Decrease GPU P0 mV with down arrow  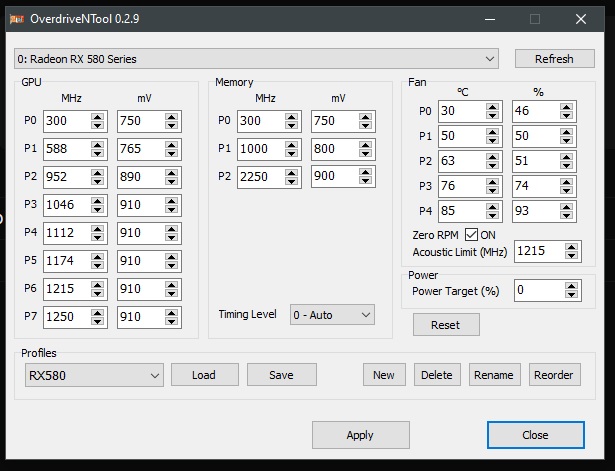pyautogui.click(x=173, y=126)
